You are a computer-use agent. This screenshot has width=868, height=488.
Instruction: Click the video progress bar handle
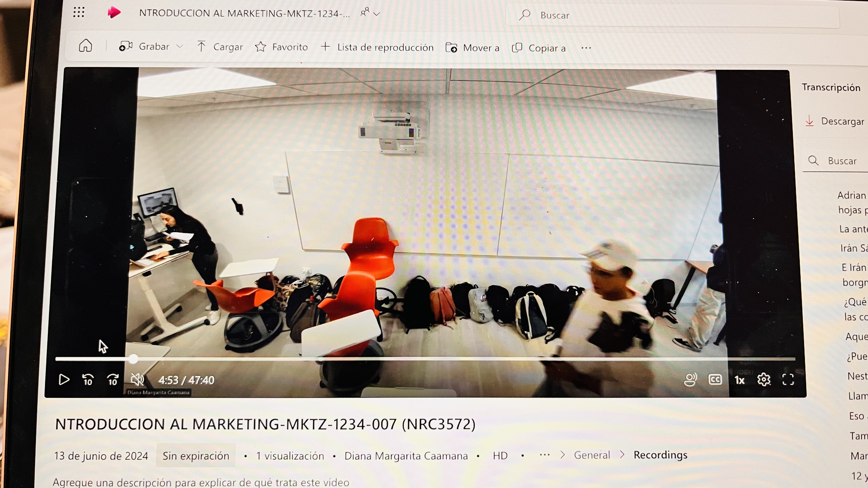coord(133,359)
